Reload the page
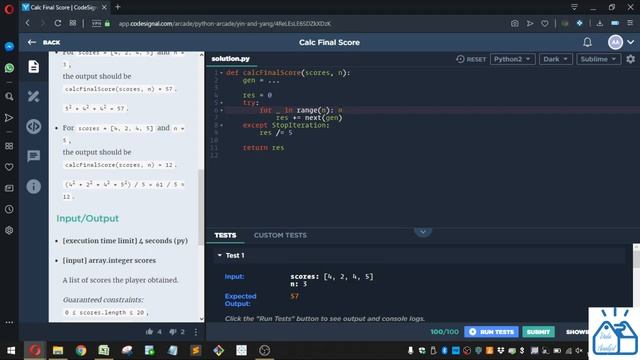The width and height of the screenshot is (640, 360). (58, 23)
